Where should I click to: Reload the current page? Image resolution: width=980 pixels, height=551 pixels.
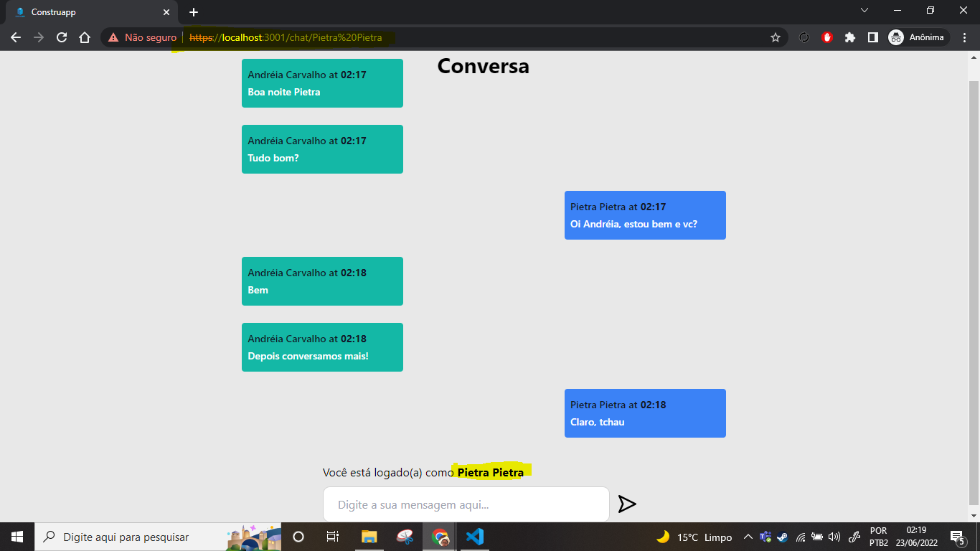(x=61, y=37)
